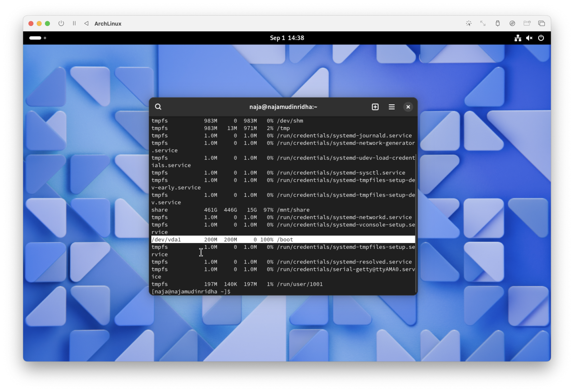Click the /mnt/share path text
Viewport: 574px width, 392px height.
tap(293, 210)
